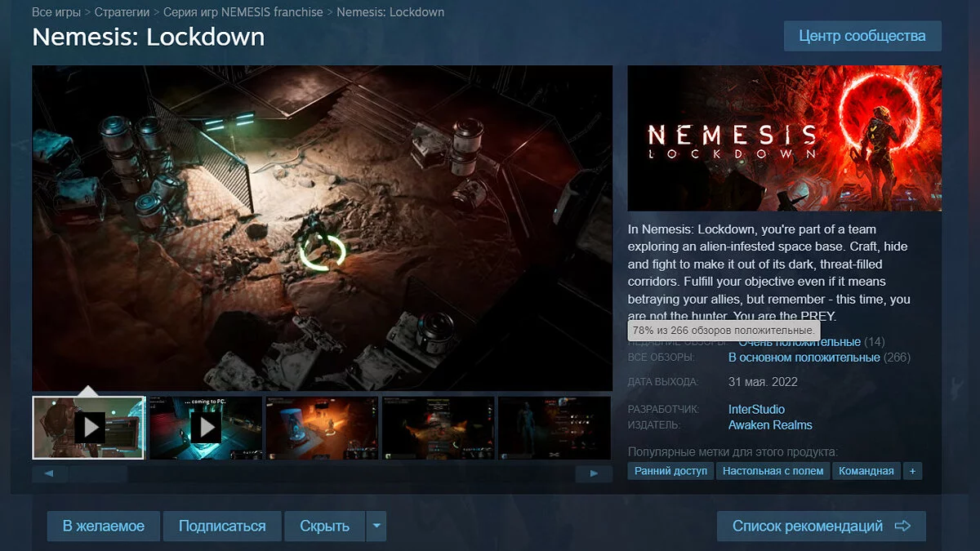The height and width of the screenshot is (551, 980).
Task: Select the Ранний доступ tag
Action: (671, 471)
